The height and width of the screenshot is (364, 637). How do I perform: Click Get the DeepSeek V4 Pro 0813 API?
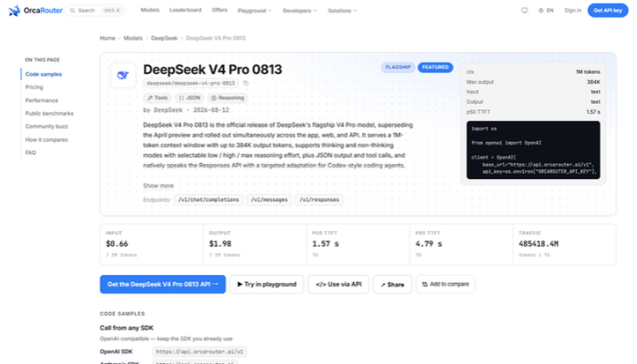click(x=163, y=284)
